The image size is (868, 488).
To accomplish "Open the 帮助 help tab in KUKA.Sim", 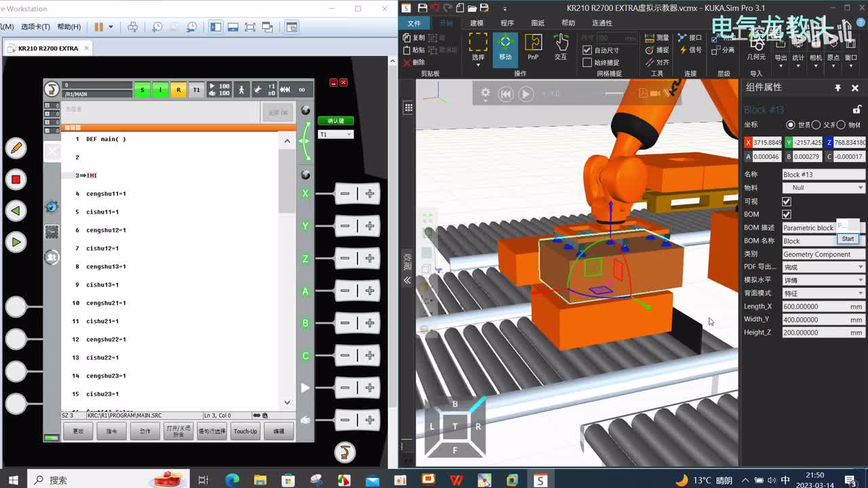I will 568,23.
